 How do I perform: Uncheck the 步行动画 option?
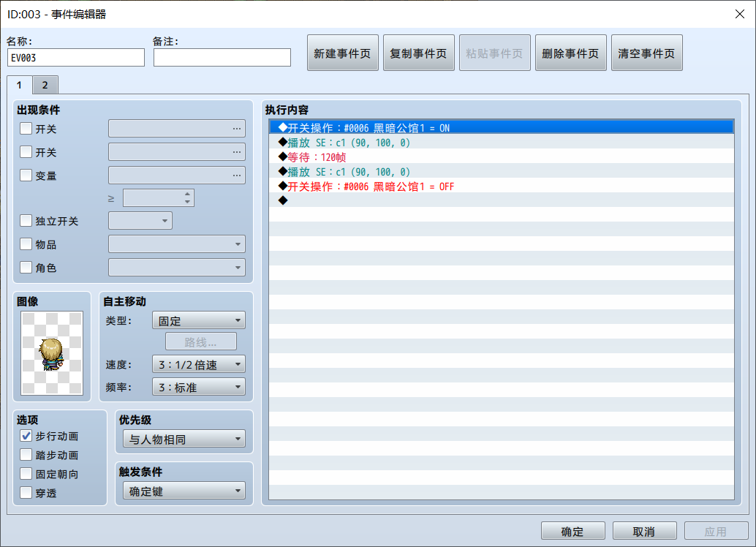tap(26, 436)
